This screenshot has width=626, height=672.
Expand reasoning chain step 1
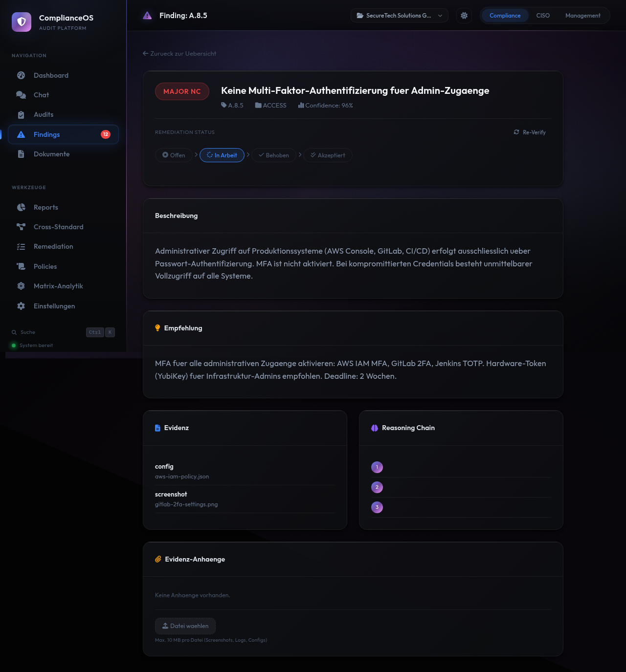click(x=377, y=467)
